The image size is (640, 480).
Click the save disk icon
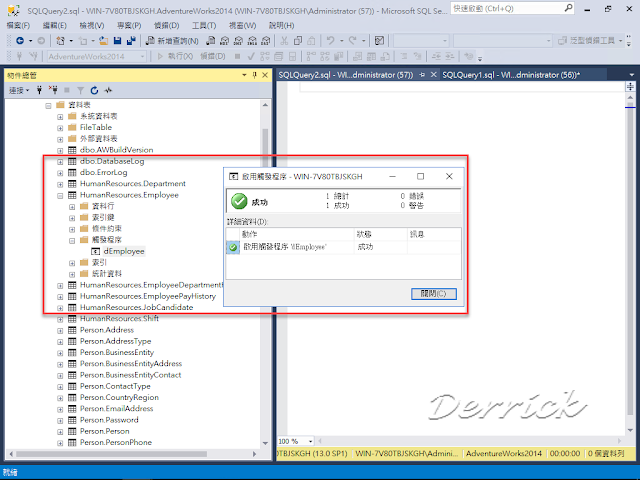(x=118, y=40)
